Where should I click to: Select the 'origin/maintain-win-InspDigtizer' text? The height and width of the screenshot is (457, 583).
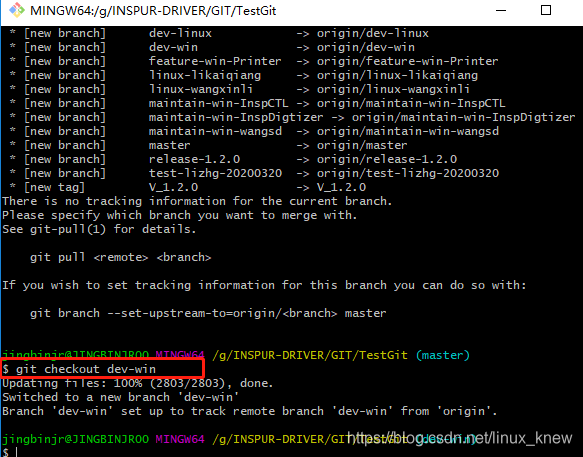463,118
